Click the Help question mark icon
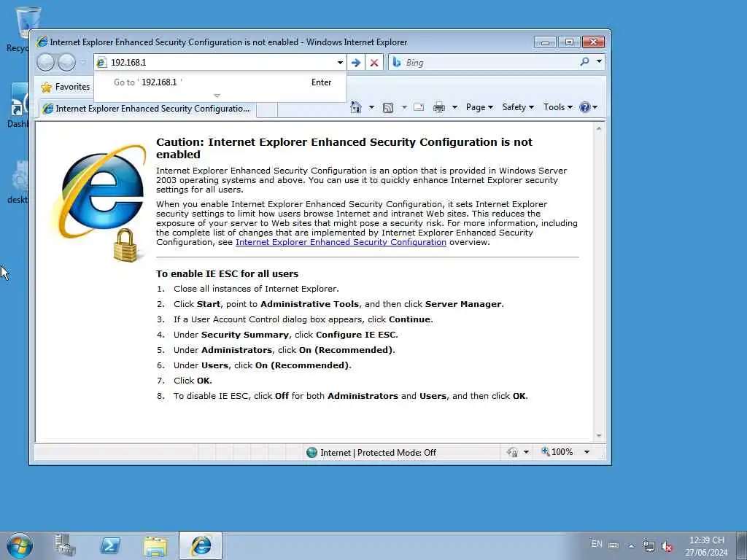This screenshot has width=747, height=560. 585,107
